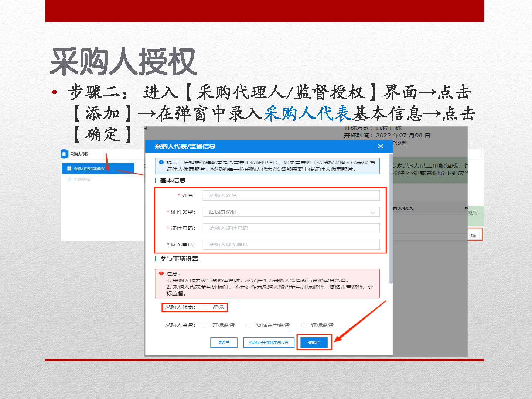The width and height of the screenshot is (532, 399).
Task: Enable the 开标监督 checkbox
Action: (x=205, y=325)
